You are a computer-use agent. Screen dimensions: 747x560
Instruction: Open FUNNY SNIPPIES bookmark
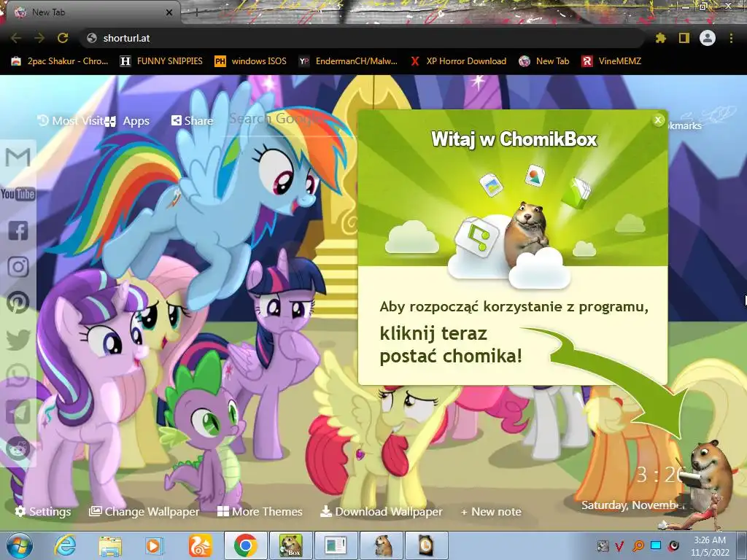click(x=161, y=61)
